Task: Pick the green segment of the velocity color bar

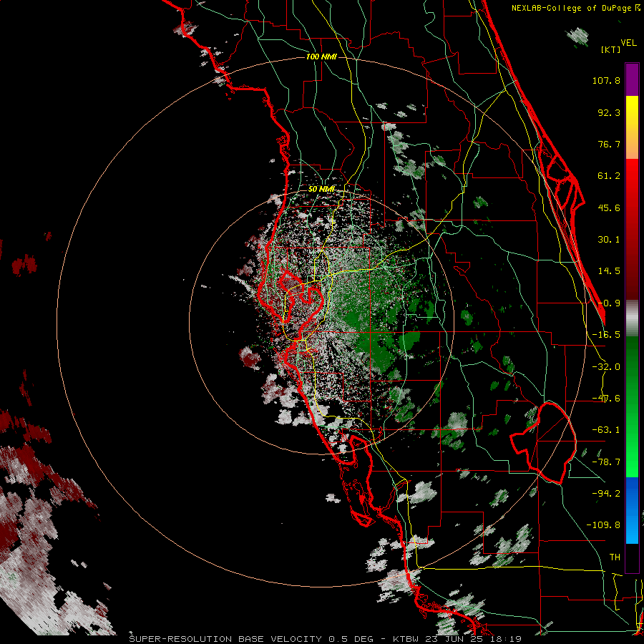Action: tap(632, 407)
